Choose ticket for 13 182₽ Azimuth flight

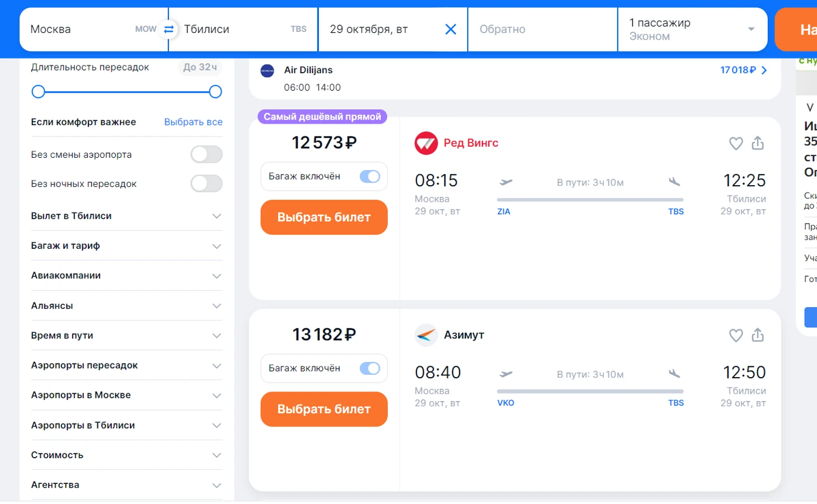click(324, 409)
